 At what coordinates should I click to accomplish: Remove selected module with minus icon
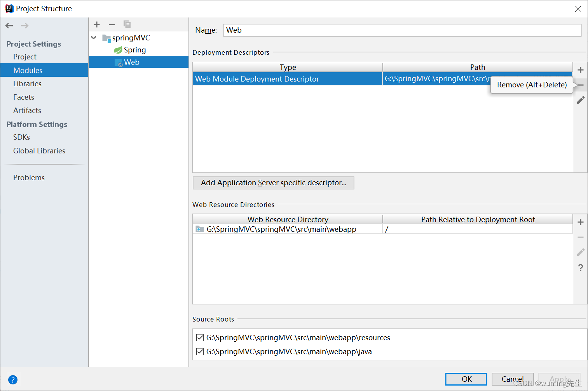[x=112, y=24]
